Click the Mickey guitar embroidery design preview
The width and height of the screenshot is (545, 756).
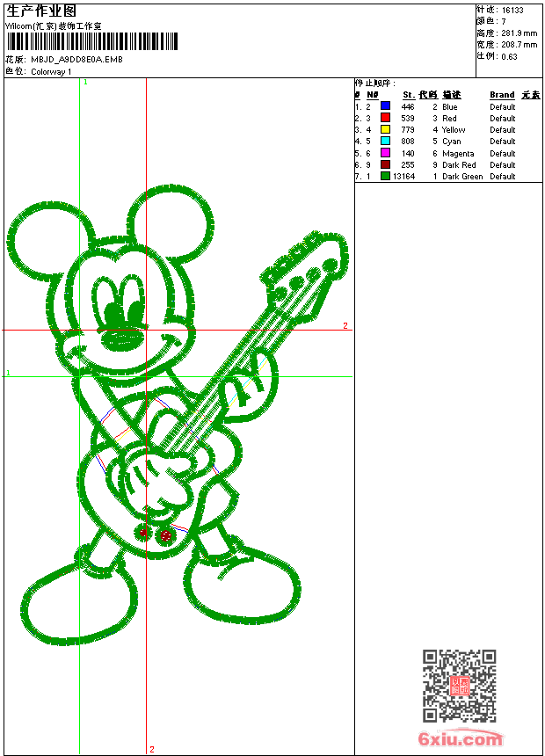click(x=178, y=414)
